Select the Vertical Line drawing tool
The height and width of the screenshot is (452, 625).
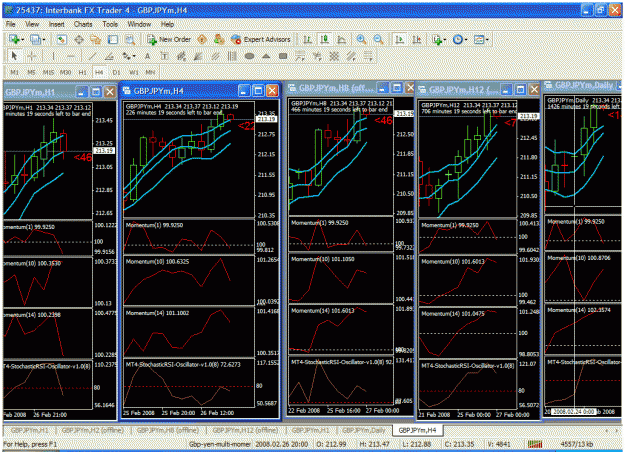point(53,56)
